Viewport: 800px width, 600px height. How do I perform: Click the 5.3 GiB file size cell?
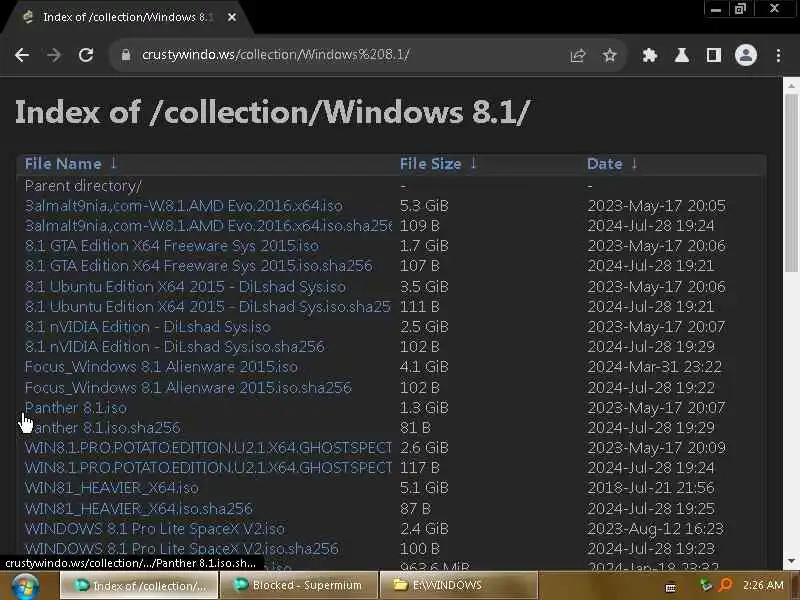(424, 206)
